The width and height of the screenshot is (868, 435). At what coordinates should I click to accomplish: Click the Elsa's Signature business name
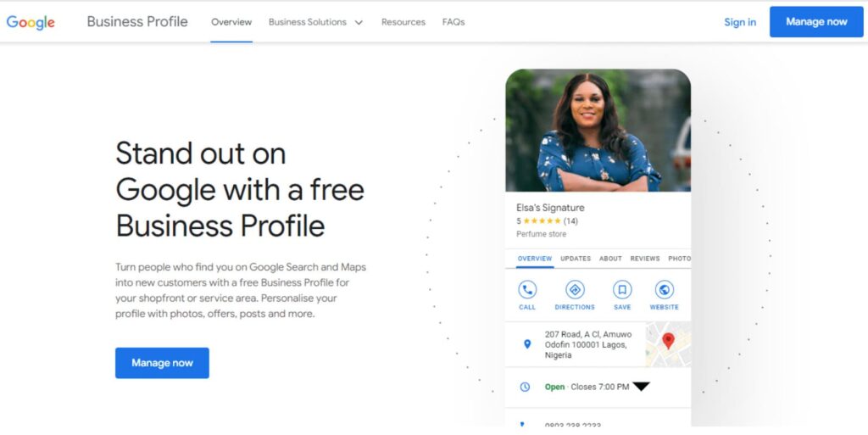pyautogui.click(x=550, y=208)
